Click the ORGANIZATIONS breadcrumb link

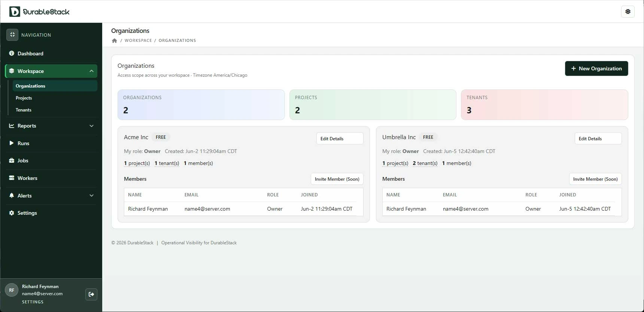[x=177, y=40]
